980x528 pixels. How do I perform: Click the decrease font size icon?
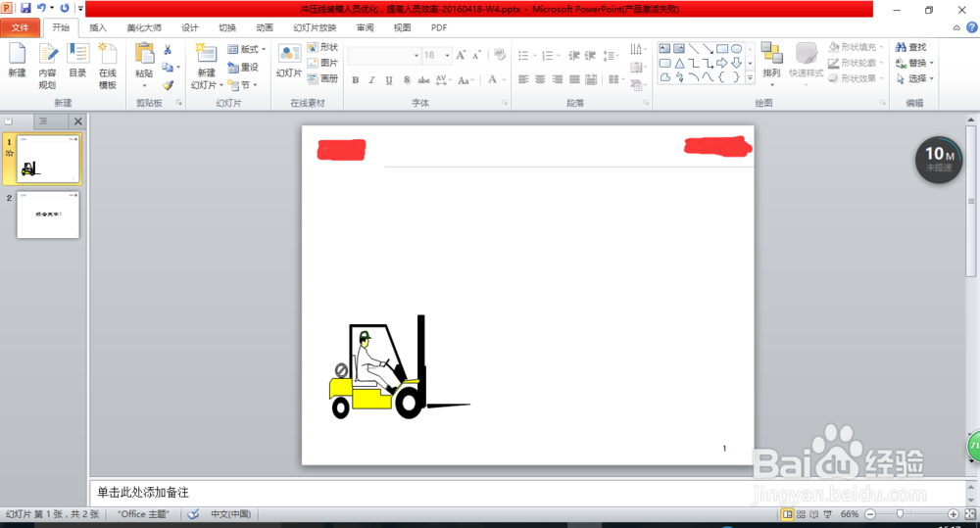pos(476,55)
